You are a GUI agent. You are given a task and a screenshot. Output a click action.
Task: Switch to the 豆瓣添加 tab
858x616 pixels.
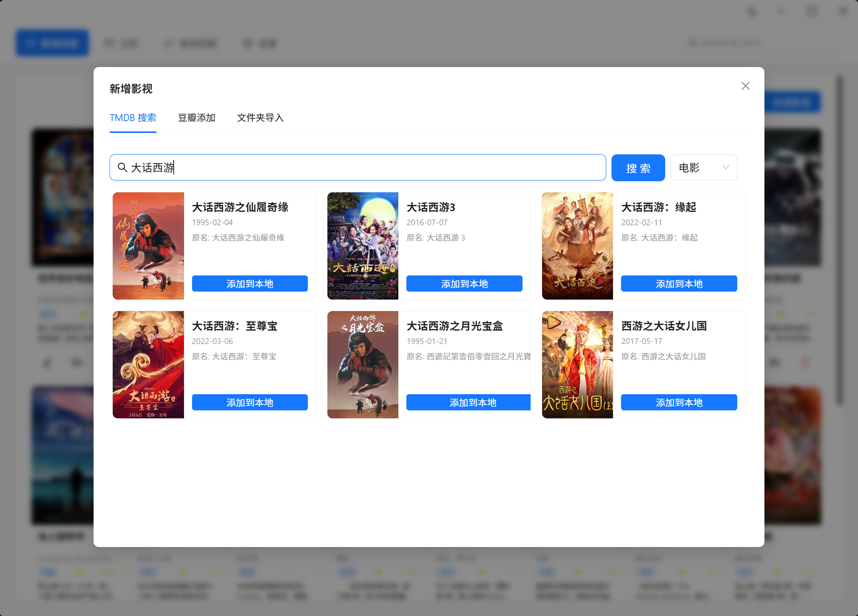(x=196, y=118)
